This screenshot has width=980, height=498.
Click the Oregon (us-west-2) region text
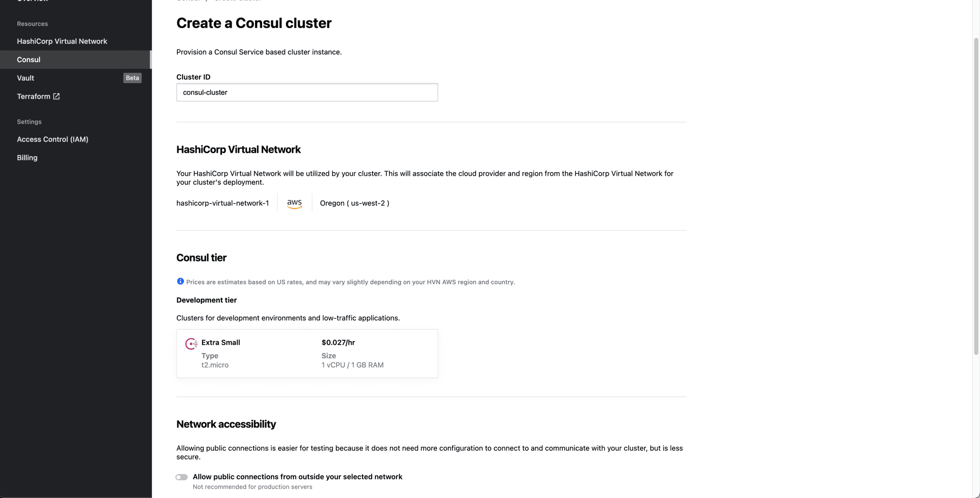354,203
